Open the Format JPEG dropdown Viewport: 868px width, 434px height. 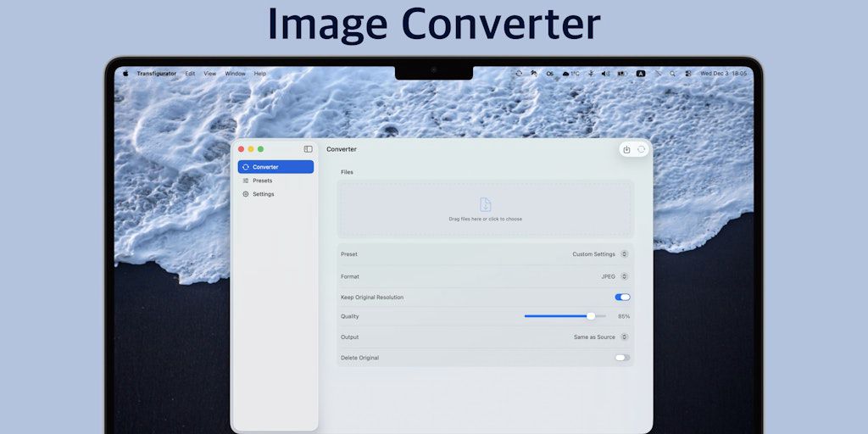tap(624, 276)
